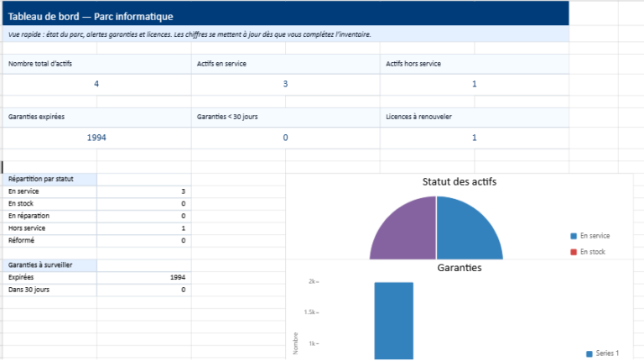The width and height of the screenshot is (644, 361).
Task: Select the Garanties expirées value 1994
Action: (96, 138)
